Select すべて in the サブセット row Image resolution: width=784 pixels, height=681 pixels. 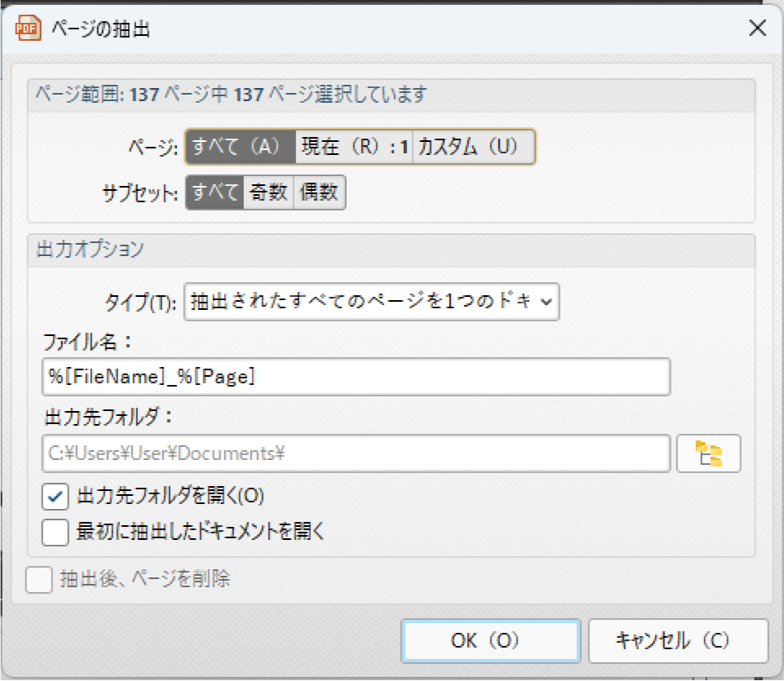tap(215, 192)
